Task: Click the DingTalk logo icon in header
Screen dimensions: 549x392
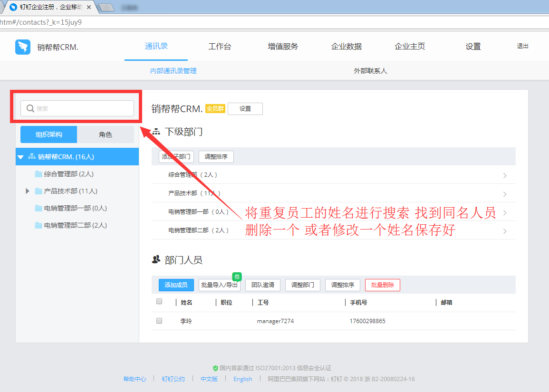Action: [x=23, y=47]
